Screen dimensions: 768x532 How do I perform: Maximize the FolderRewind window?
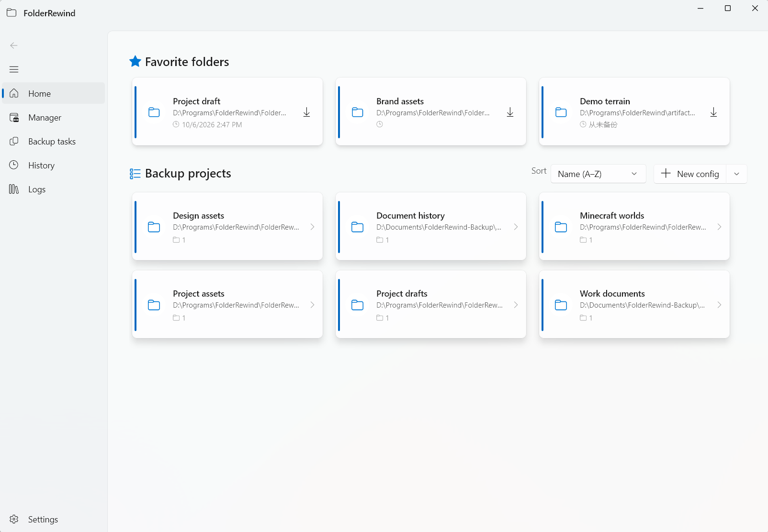728,8
